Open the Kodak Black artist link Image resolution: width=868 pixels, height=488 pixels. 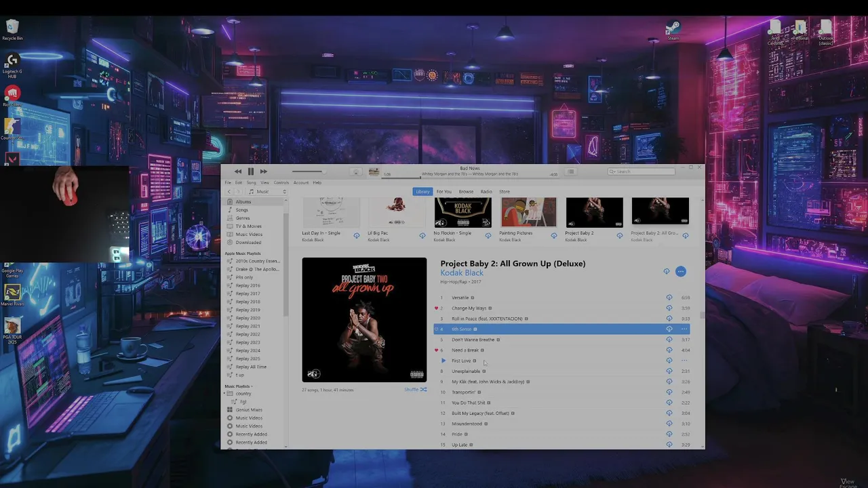[462, 273]
